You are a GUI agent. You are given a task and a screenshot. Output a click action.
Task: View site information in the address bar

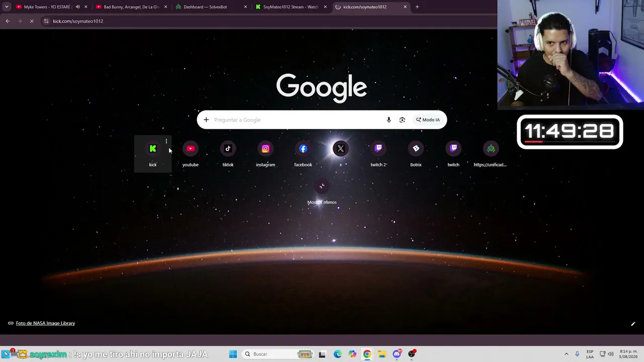pyautogui.click(x=46, y=21)
